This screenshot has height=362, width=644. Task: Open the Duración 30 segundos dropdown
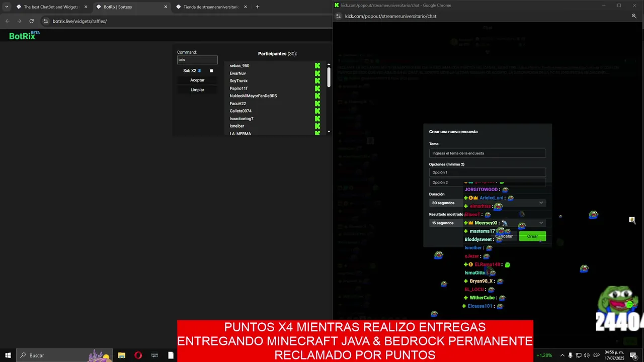488,203
